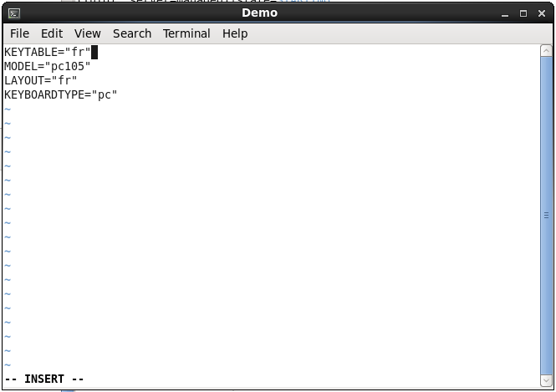
Task: Click the first tilde empty-line marker
Action: point(8,109)
